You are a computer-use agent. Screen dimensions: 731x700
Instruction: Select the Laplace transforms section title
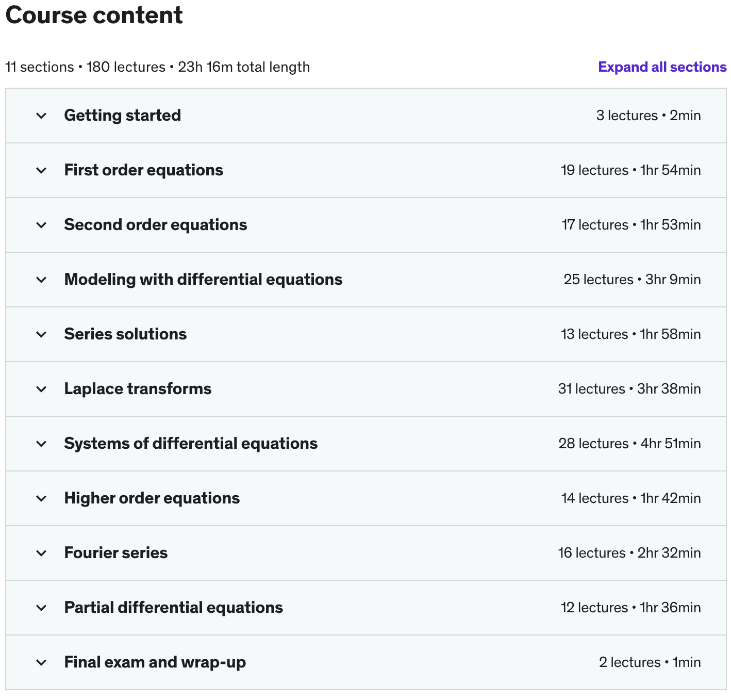click(138, 389)
